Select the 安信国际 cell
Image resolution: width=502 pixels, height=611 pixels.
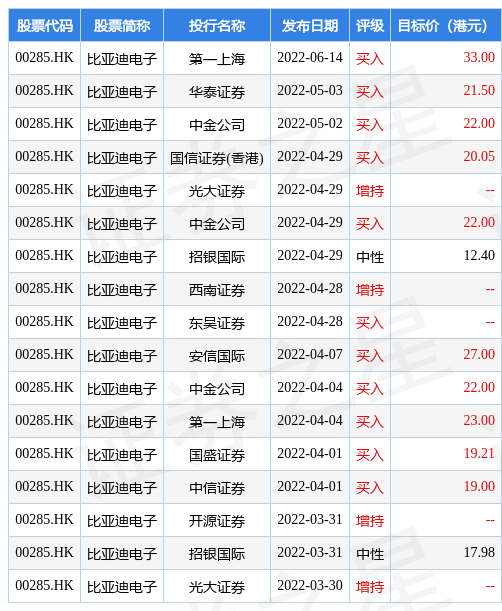217,356
